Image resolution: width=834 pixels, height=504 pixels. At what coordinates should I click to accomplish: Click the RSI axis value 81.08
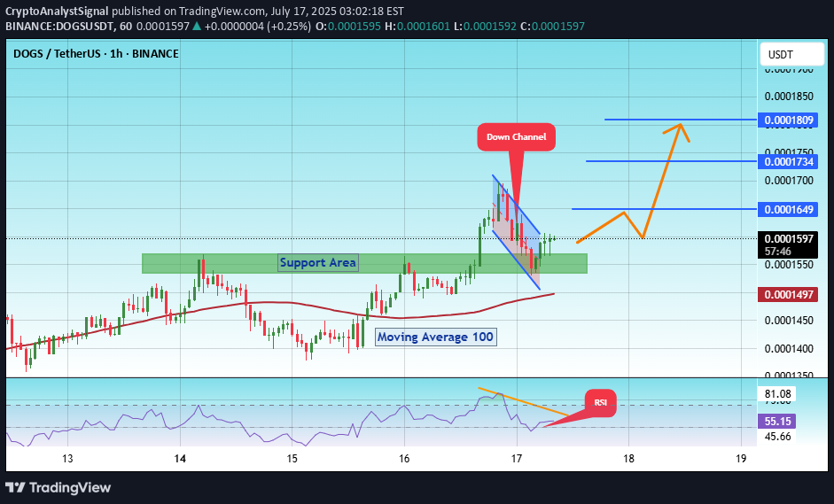[x=777, y=394]
